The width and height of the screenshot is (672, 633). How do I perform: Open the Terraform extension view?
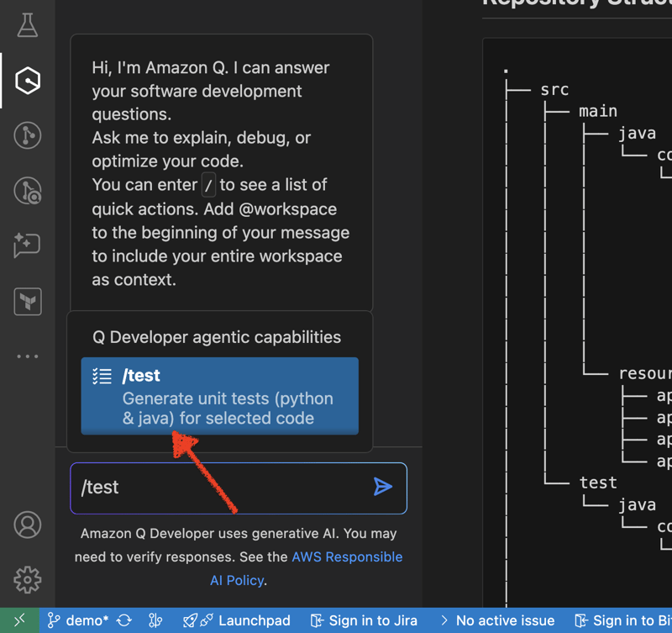(x=28, y=301)
